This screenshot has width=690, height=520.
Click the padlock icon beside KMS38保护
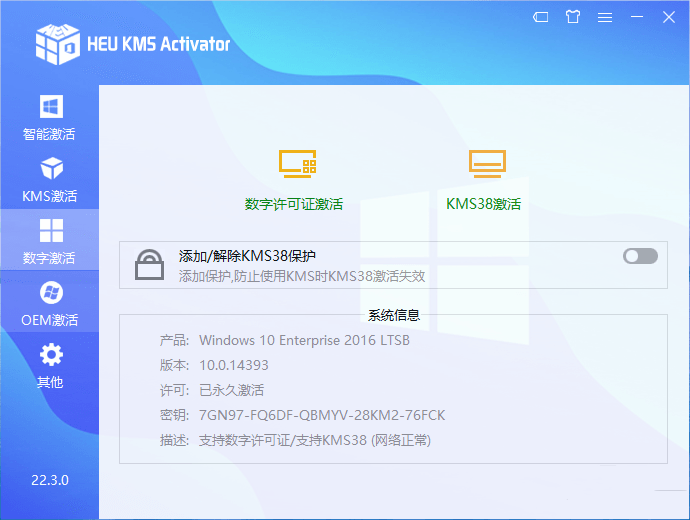[x=150, y=266]
